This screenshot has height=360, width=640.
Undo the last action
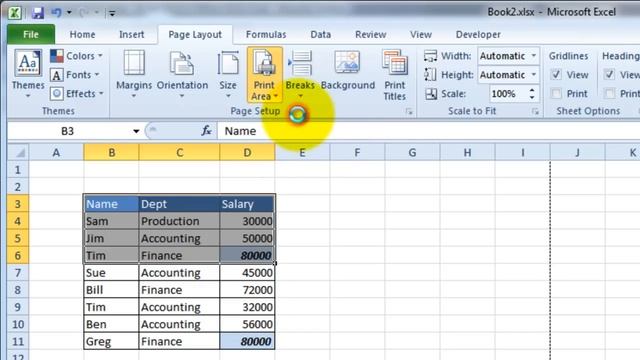click(56, 13)
